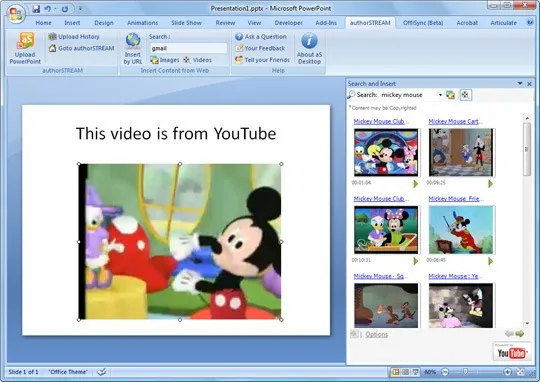Screen dimensions: 540x382
Task: Search Images from the ribbon
Action: click(165, 60)
